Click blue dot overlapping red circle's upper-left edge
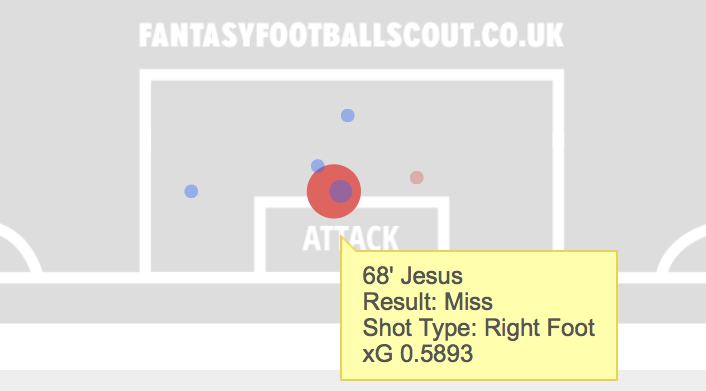 click(317, 166)
